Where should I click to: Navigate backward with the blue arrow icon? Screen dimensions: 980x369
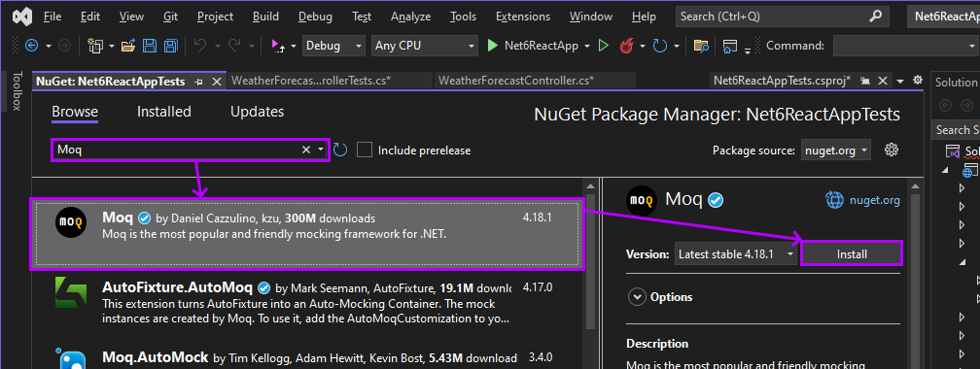31,46
